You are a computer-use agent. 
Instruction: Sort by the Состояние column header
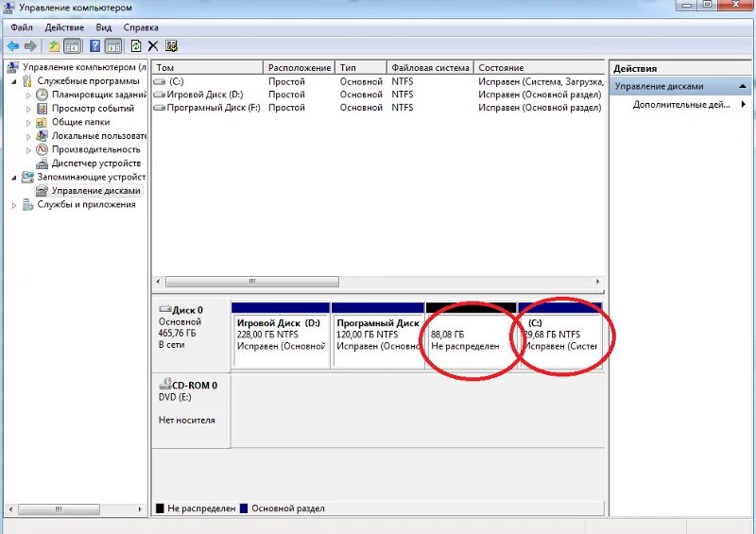pyautogui.click(x=539, y=67)
